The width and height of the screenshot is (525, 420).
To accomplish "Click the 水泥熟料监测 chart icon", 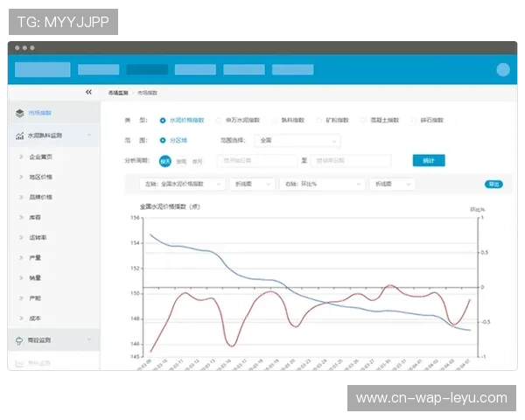I will point(20,136).
